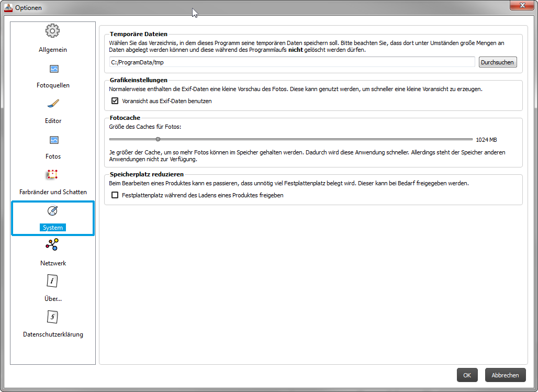This screenshot has height=392, width=538.
Task: Click the Optionen window app icon
Action: tap(8, 7)
